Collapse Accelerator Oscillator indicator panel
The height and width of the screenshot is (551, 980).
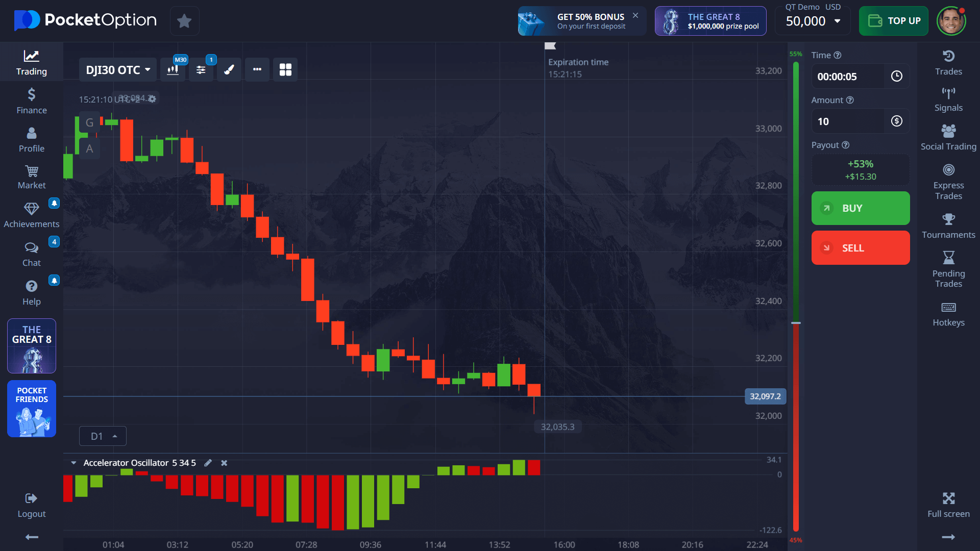point(73,463)
